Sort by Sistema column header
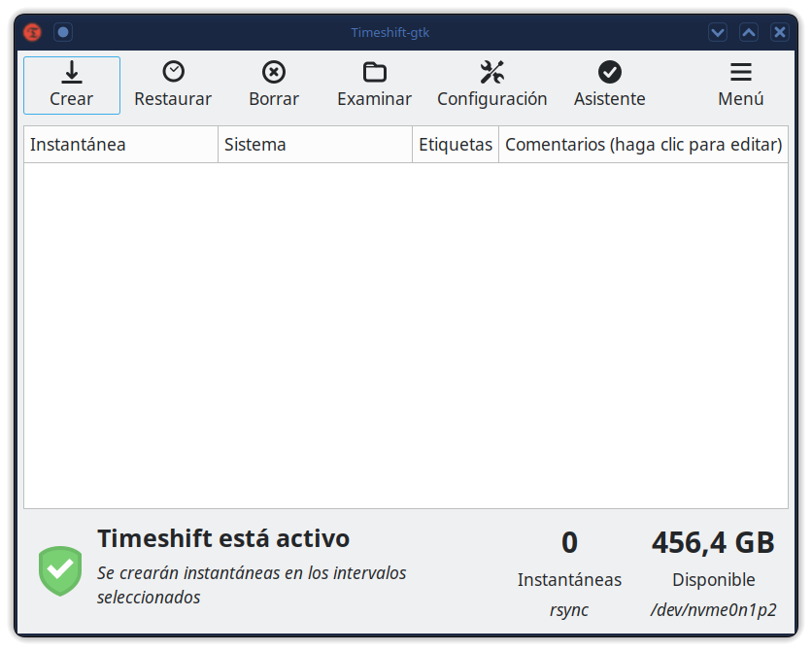 (315, 145)
